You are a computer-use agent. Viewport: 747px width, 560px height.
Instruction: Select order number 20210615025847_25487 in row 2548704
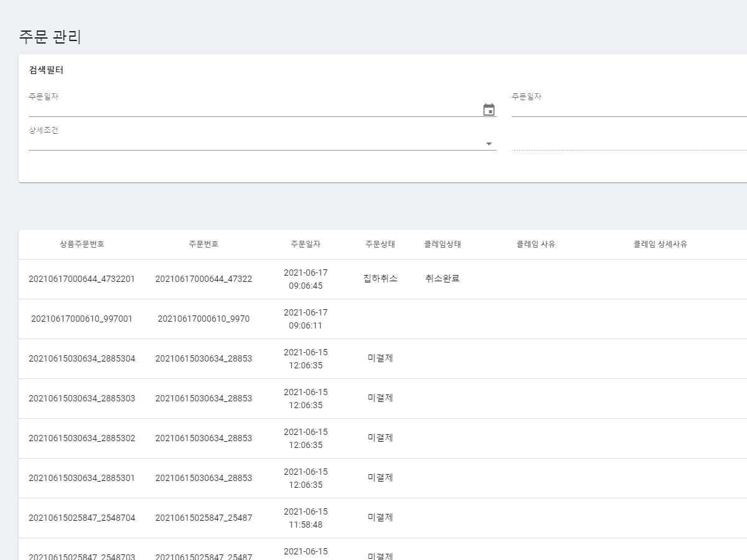click(x=204, y=518)
